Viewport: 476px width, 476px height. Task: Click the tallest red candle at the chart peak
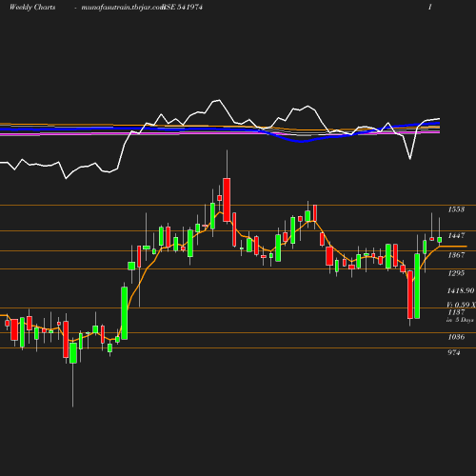point(227,200)
